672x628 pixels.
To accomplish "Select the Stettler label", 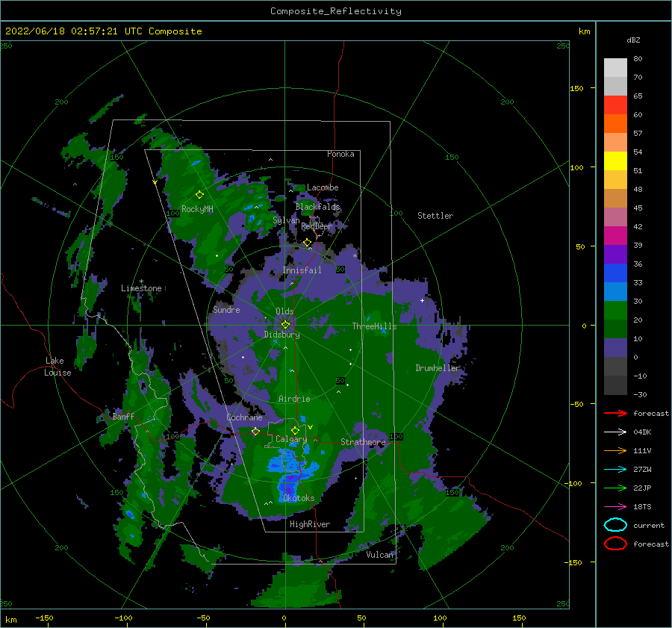I will (435, 216).
